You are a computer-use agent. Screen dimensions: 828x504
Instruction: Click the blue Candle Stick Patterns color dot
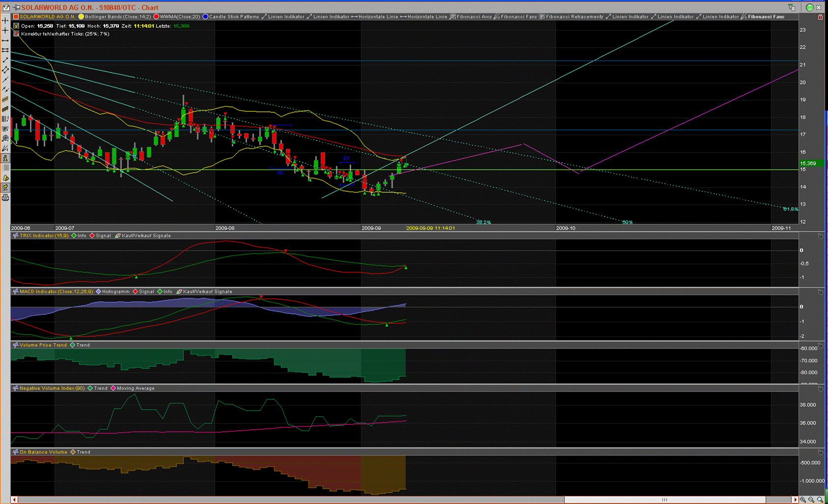[205, 17]
